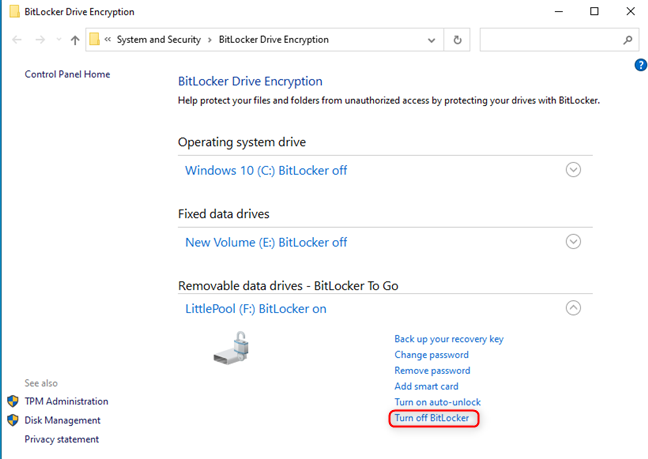
Task: Click the Forward navigation arrow
Action: tap(40, 40)
